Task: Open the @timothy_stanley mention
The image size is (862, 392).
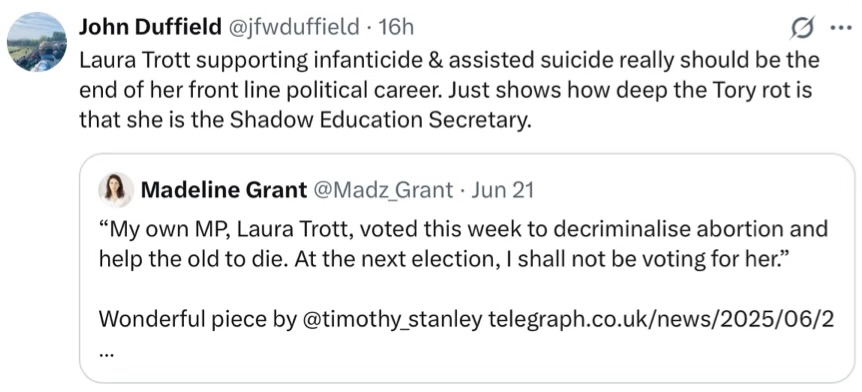Action: (x=391, y=319)
